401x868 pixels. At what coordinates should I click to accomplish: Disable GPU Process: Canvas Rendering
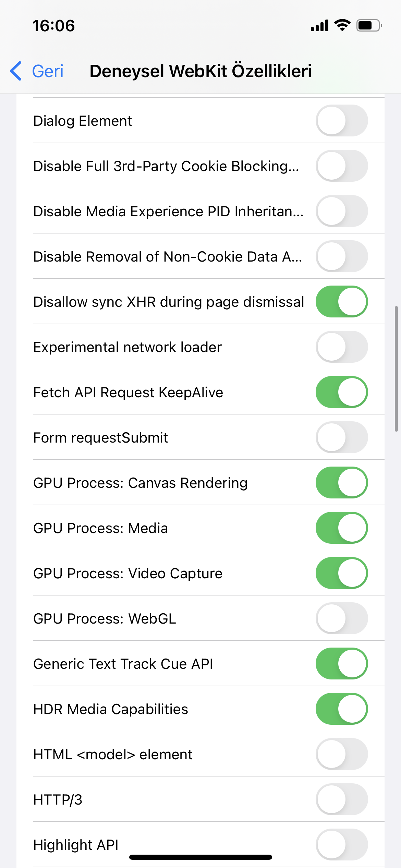pyautogui.click(x=341, y=483)
